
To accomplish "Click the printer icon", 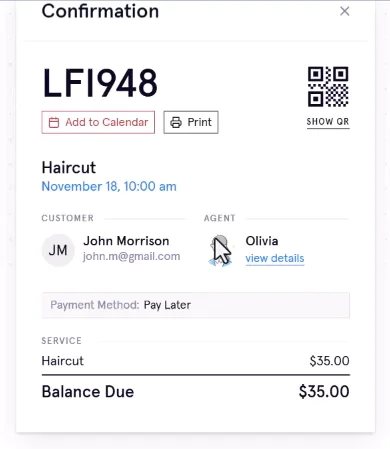I will [x=176, y=122].
